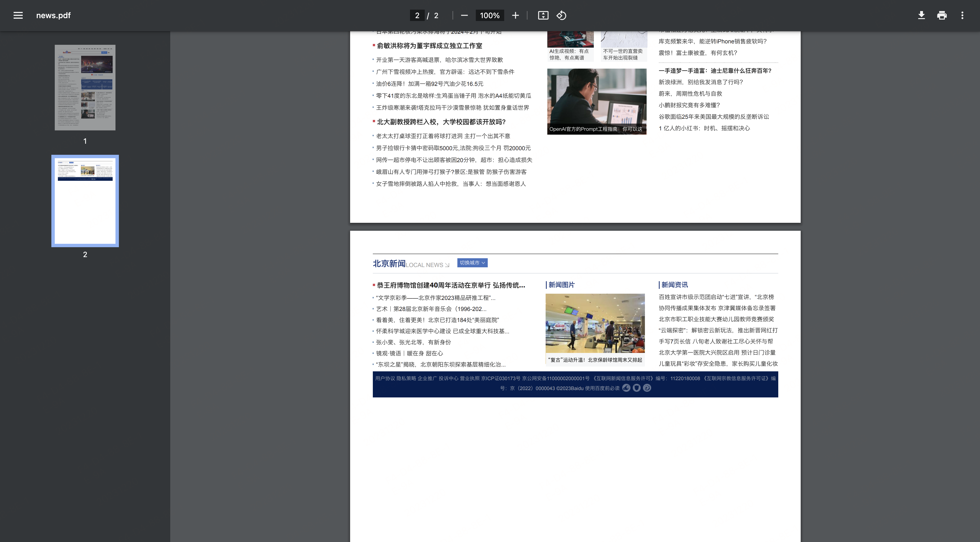Open 王炸级寒潮来袭 news item
The width and height of the screenshot is (980, 542).
(452, 107)
